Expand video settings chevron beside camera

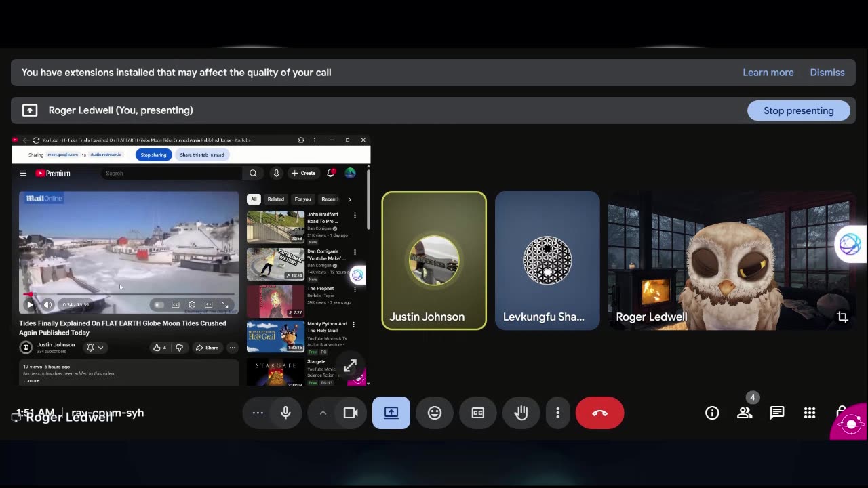coord(323,413)
